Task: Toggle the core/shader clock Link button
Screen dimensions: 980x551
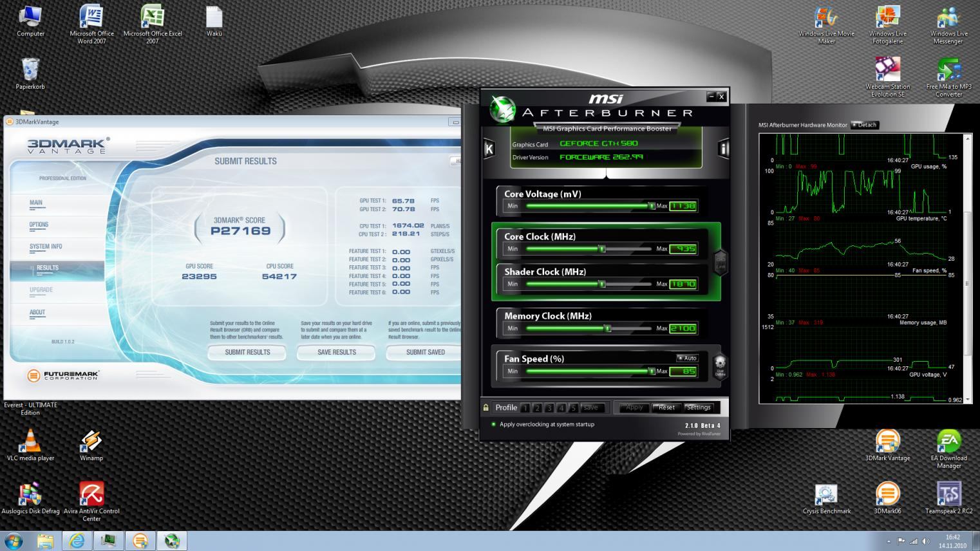Action: [721, 261]
